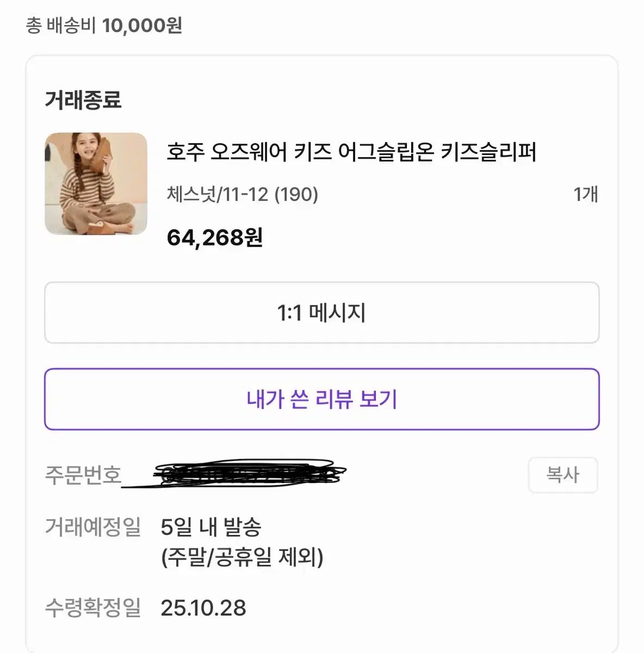Click the 수령확정일 label

coord(92,608)
